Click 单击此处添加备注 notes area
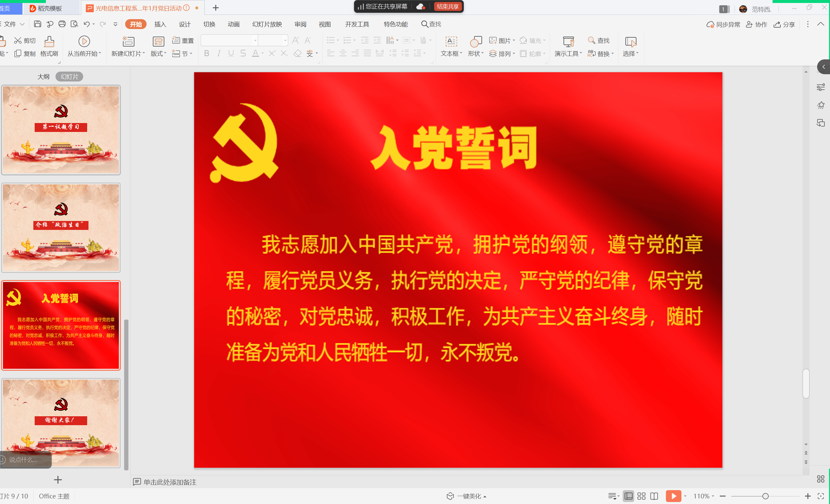 [x=170, y=482]
